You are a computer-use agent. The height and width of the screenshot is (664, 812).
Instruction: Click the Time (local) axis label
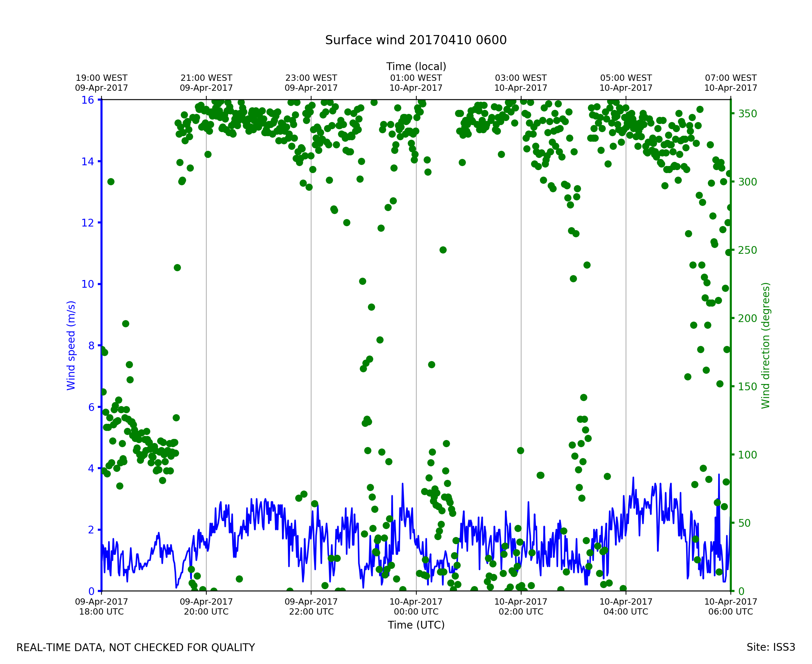[x=416, y=66]
